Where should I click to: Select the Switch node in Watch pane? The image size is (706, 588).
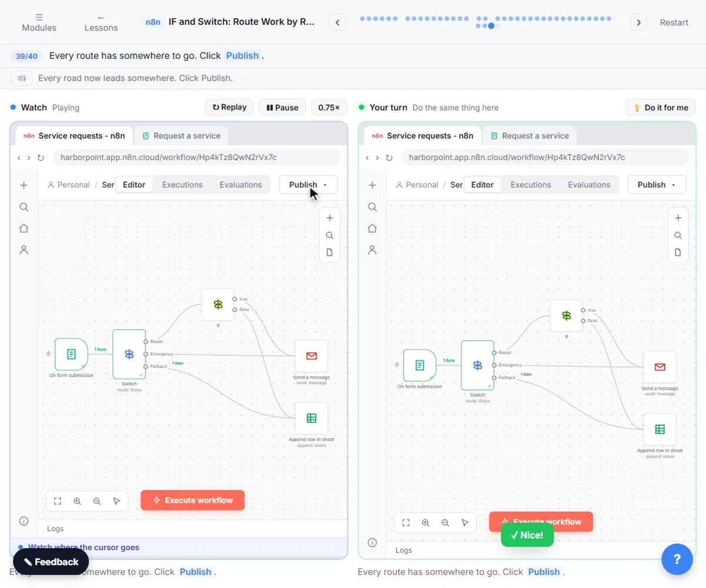click(x=129, y=354)
